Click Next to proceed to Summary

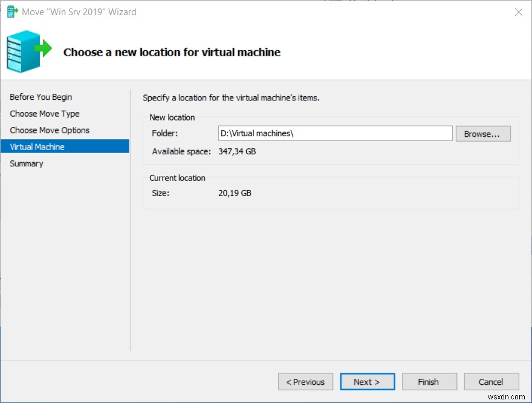(368, 381)
